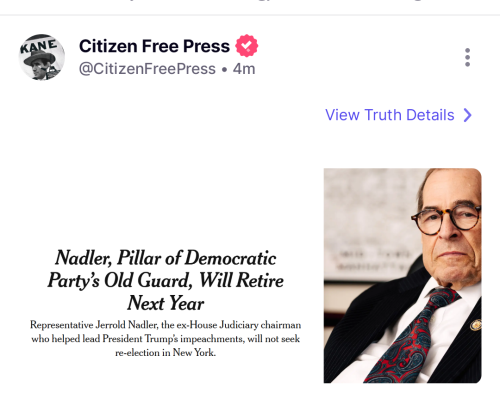Click the Representative Jerrold Nadler summary text

point(166,338)
